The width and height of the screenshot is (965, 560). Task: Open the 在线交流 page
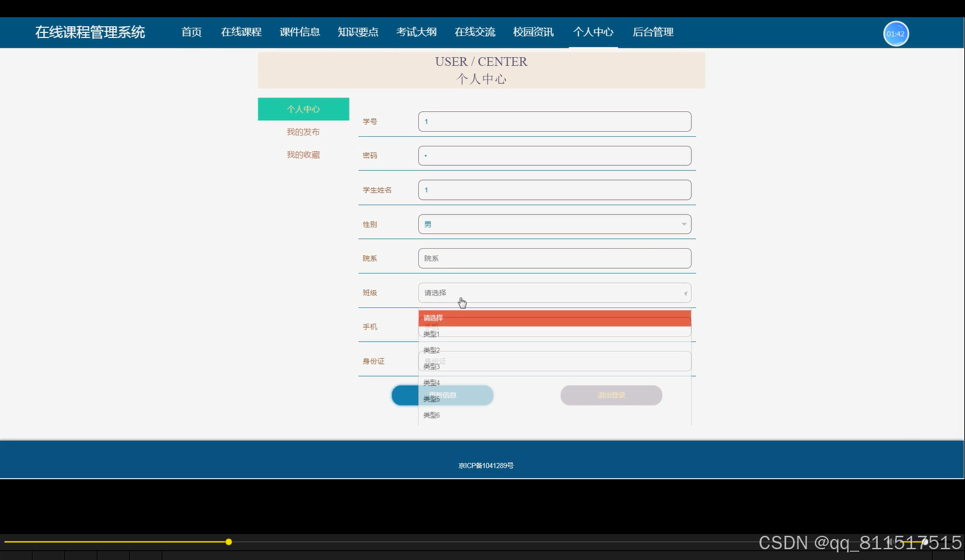[x=475, y=32]
